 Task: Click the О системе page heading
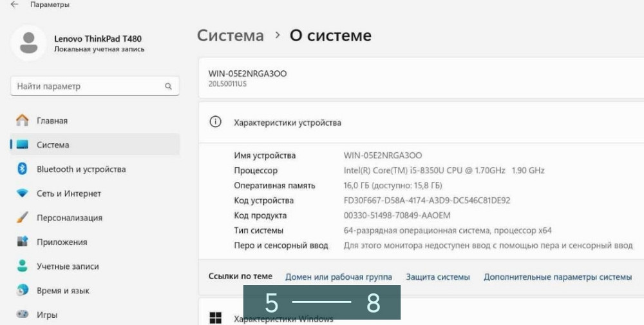pos(330,35)
